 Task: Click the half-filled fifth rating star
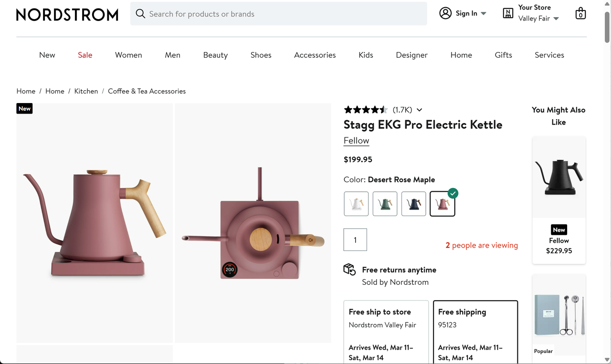pos(383,109)
